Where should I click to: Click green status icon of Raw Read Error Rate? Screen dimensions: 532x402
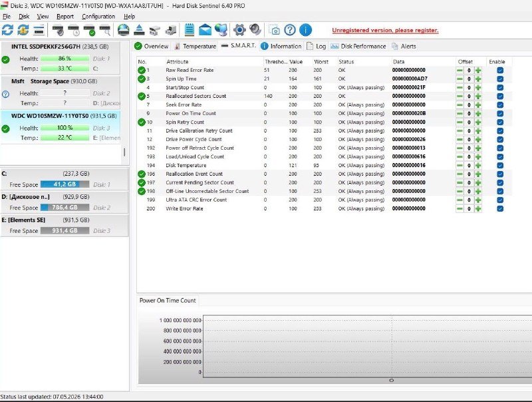pyautogui.click(x=142, y=71)
